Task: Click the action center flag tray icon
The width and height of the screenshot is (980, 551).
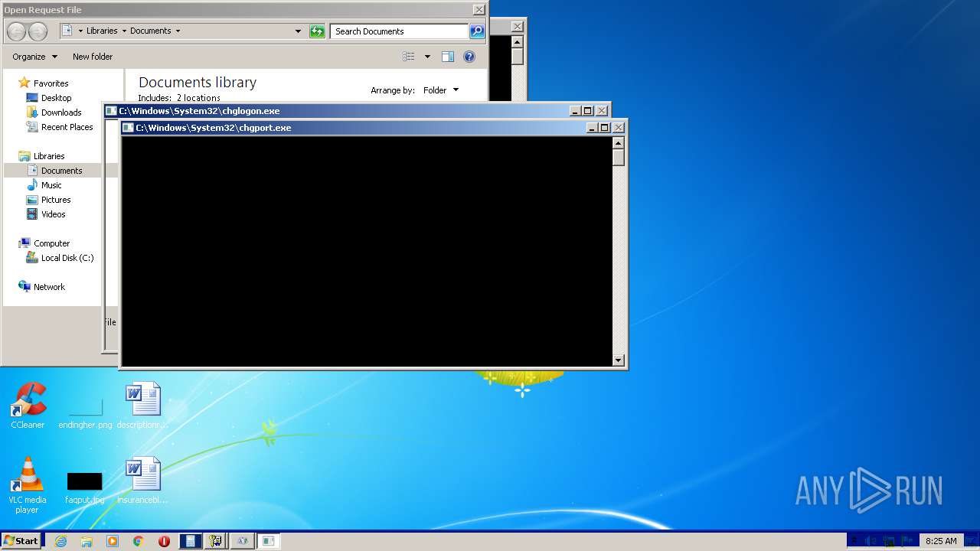Action: 906,541
